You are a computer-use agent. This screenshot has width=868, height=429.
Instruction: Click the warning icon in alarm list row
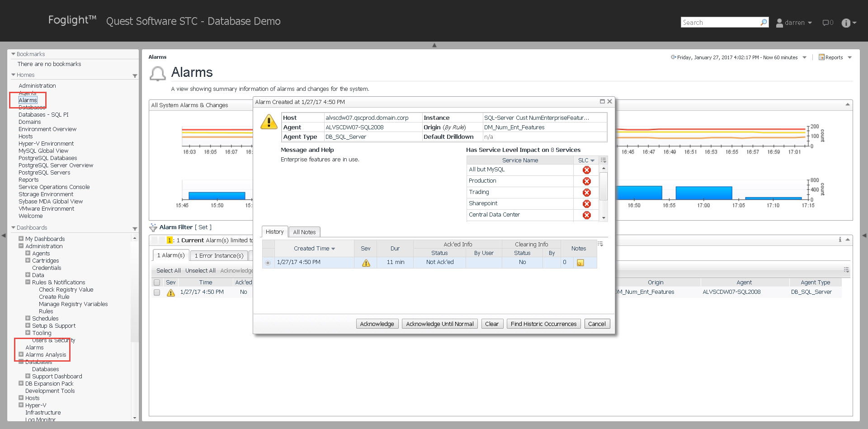pyautogui.click(x=170, y=292)
